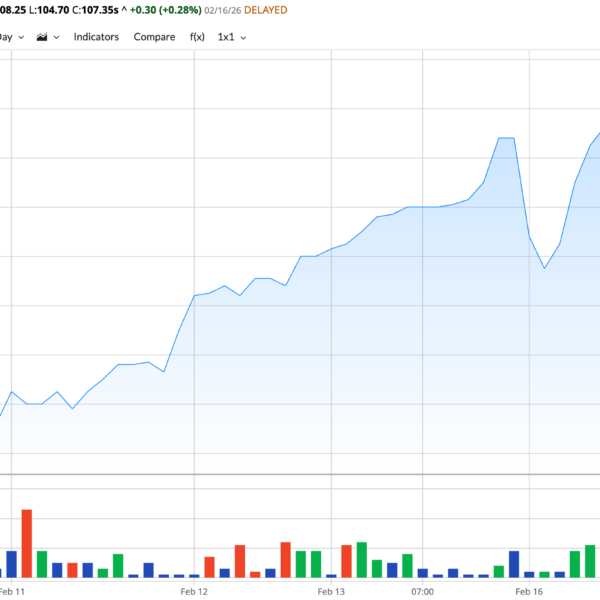Image resolution: width=600 pixels, height=600 pixels.
Task: Select the tallest red volume bar near Feb 11
Action: pyautogui.click(x=27, y=543)
